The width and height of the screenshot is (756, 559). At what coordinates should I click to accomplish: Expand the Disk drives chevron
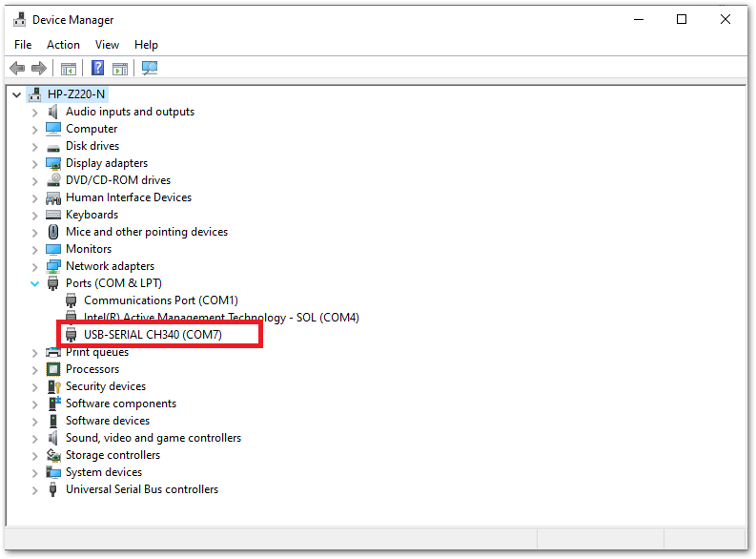pyautogui.click(x=34, y=147)
